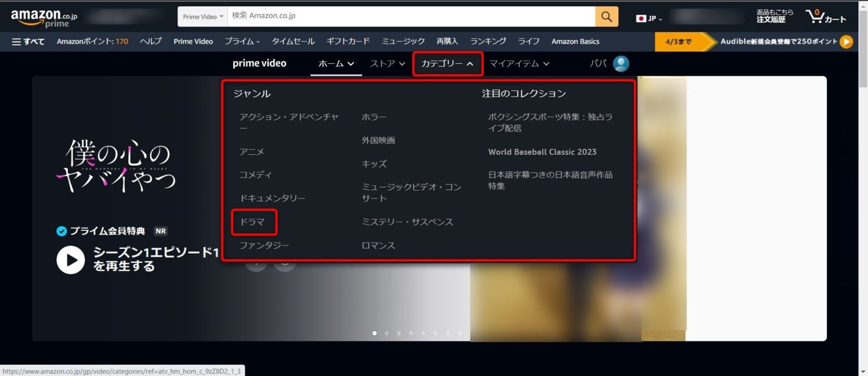868x376 pixels.
Task: Select the first carousel position dot
Action: pos(374,333)
